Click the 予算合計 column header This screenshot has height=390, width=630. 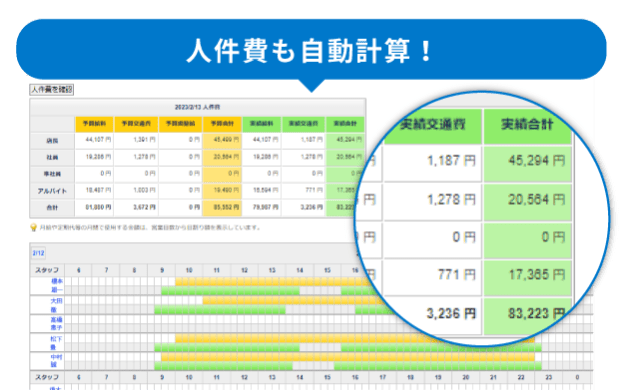tap(222, 124)
